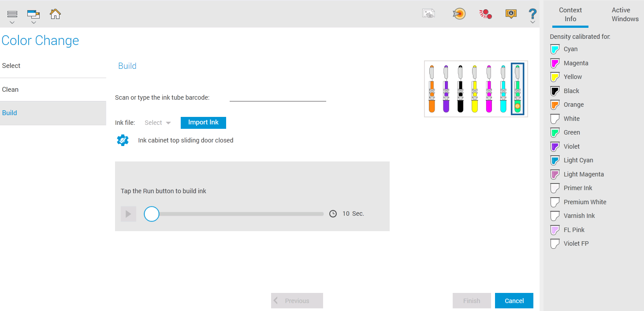Open the Context Info tab

tap(570, 14)
